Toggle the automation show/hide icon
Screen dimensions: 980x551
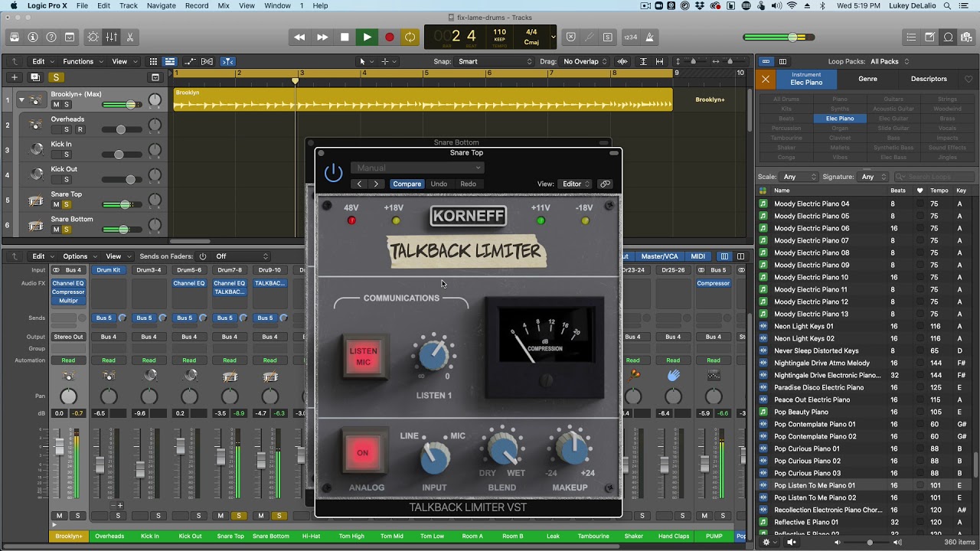click(189, 61)
